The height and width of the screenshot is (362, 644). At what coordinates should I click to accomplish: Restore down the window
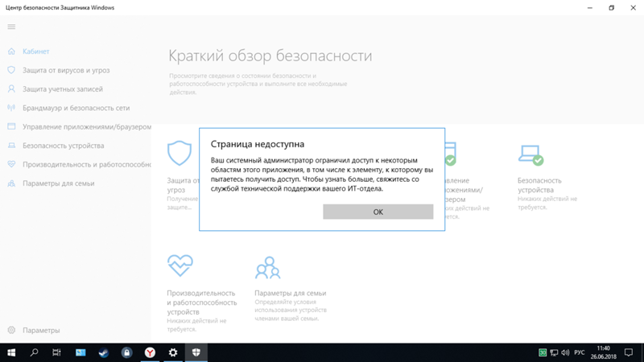click(x=612, y=8)
